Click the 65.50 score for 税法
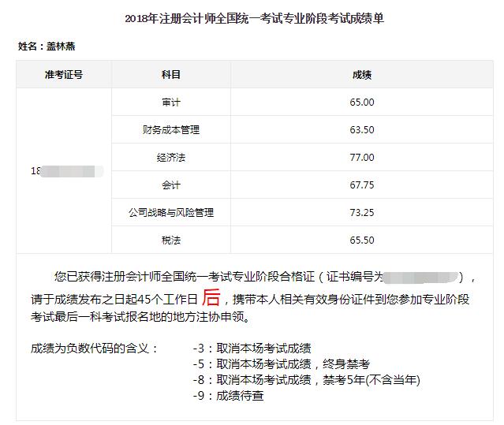 coord(362,240)
